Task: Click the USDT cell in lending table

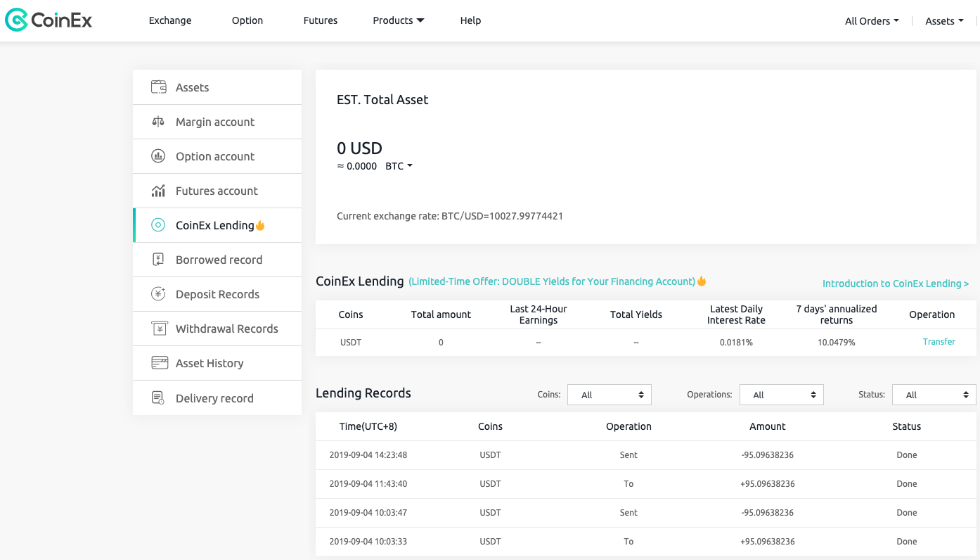Action: click(x=351, y=343)
